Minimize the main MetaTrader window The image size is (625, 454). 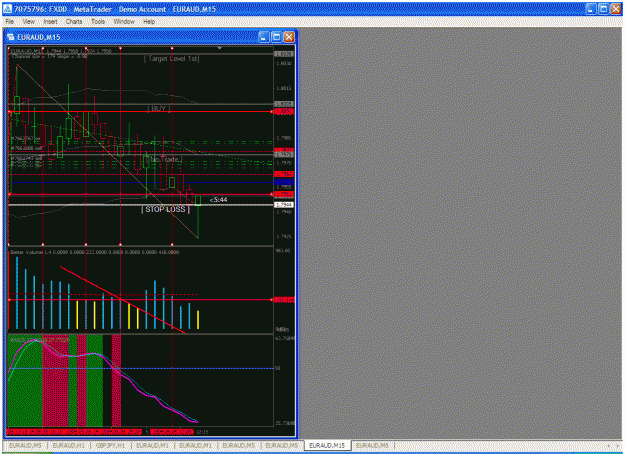[591, 9]
